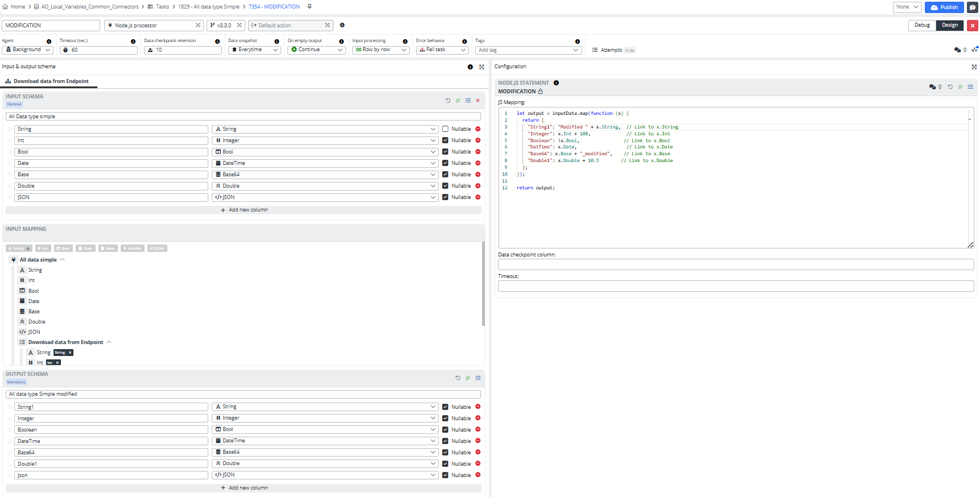980x497 pixels.
Task: Click the pin icon beside the MODIFICATION breadcrumb
Action: pos(310,7)
